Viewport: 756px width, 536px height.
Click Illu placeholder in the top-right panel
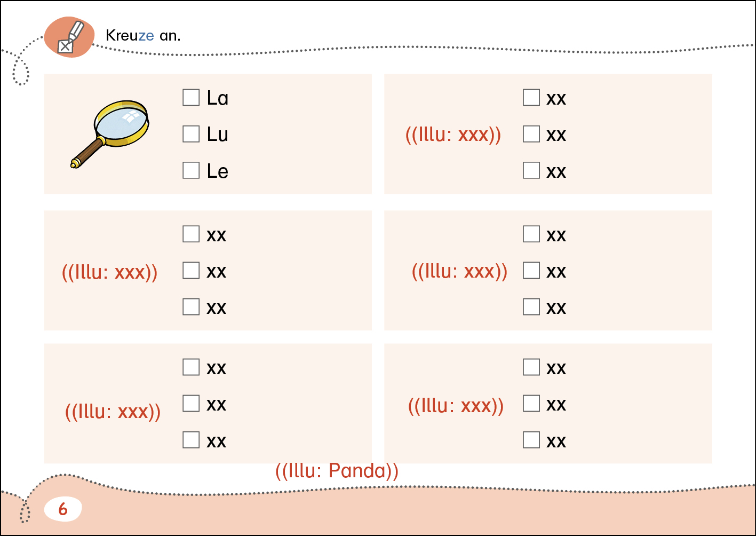tap(453, 135)
